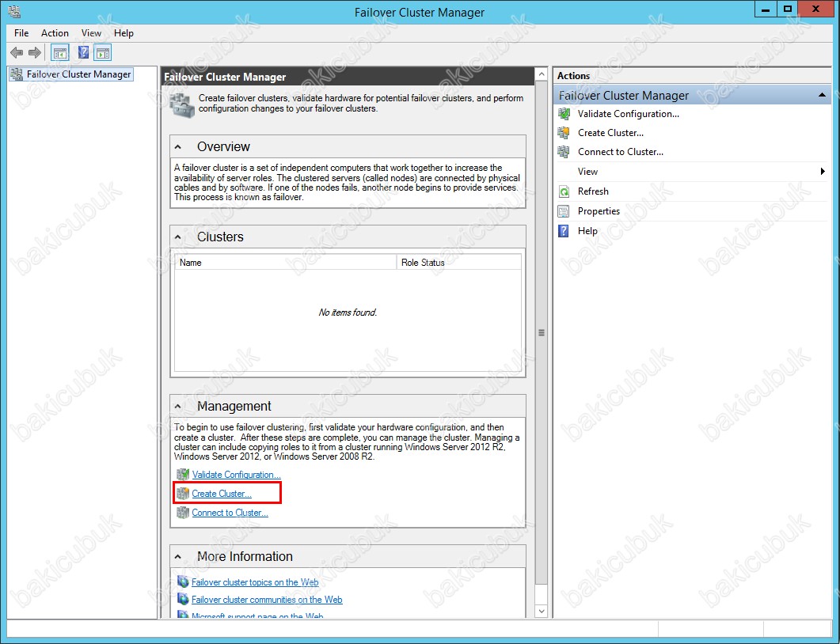Click the Name column header in Clusters list

pos(286,263)
